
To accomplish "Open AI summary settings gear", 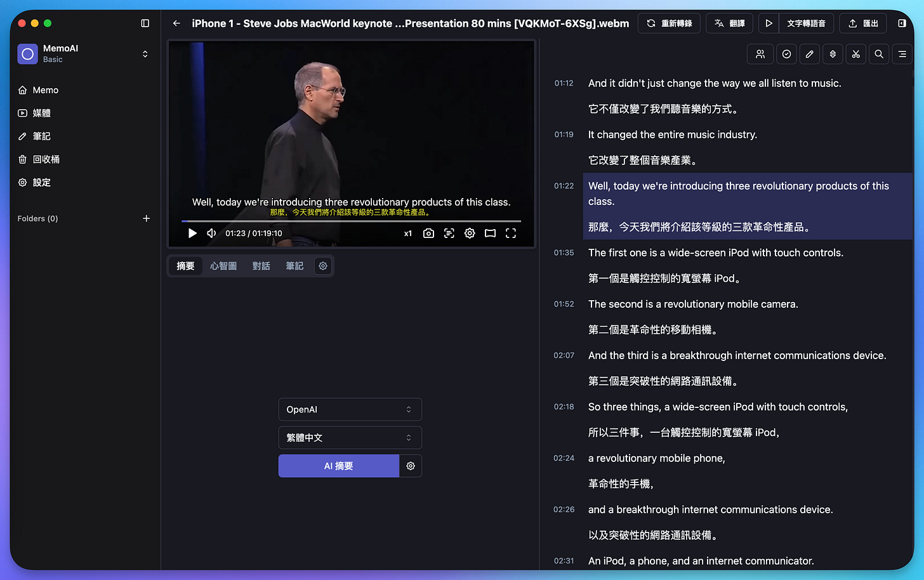I will click(411, 466).
